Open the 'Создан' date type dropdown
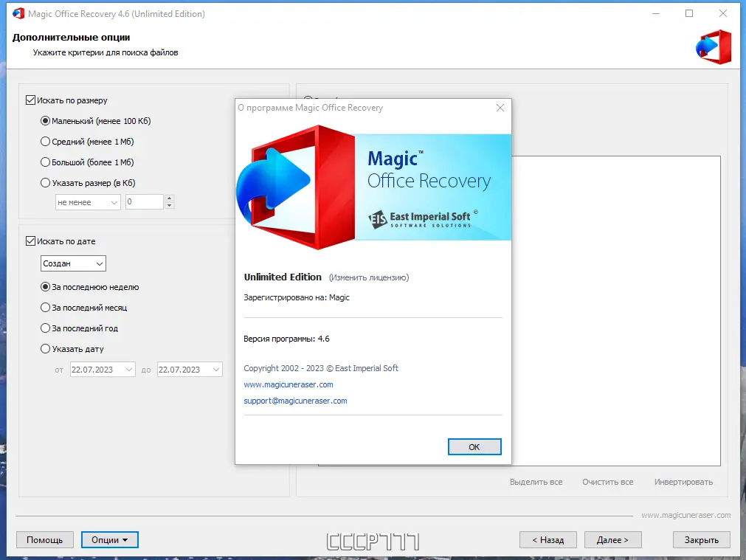The height and width of the screenshot is (560, 746). (73, 263)
